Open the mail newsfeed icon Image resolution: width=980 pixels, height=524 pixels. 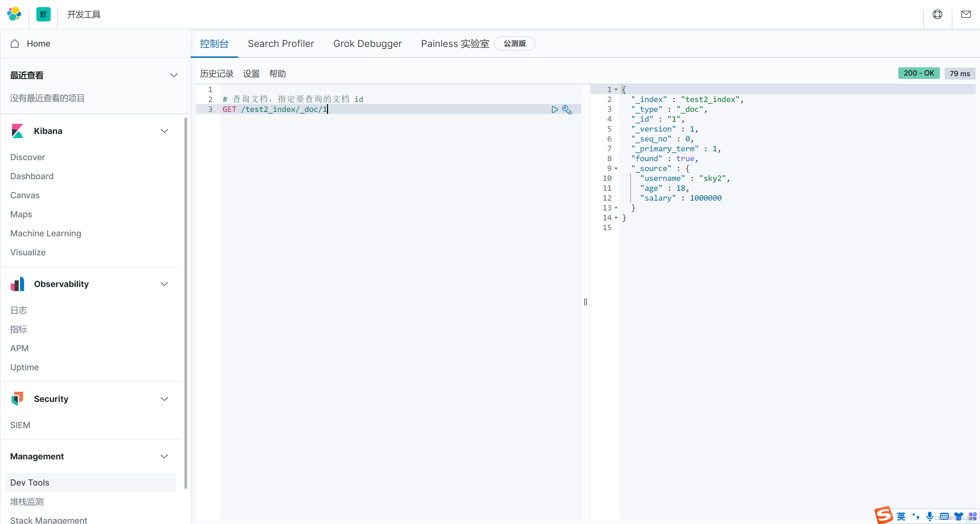pos(966,14)
